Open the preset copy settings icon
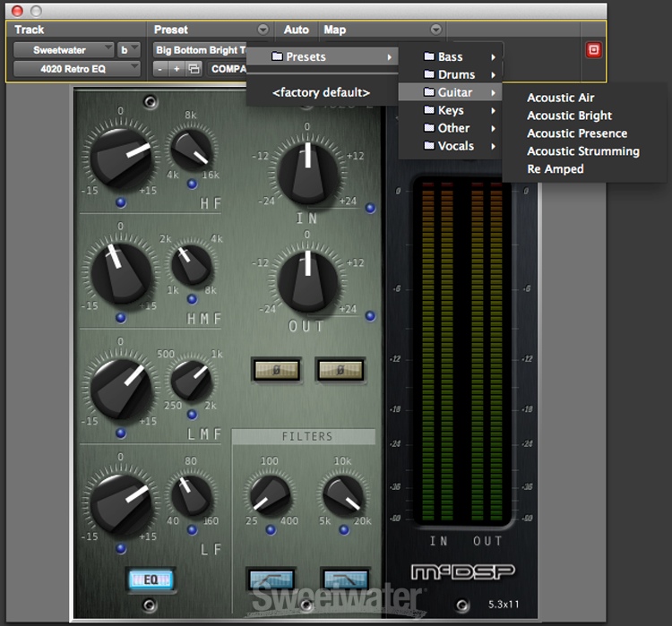Image resolution: width=672 pixels, height=626 pixels. click(x=194, y=69)
